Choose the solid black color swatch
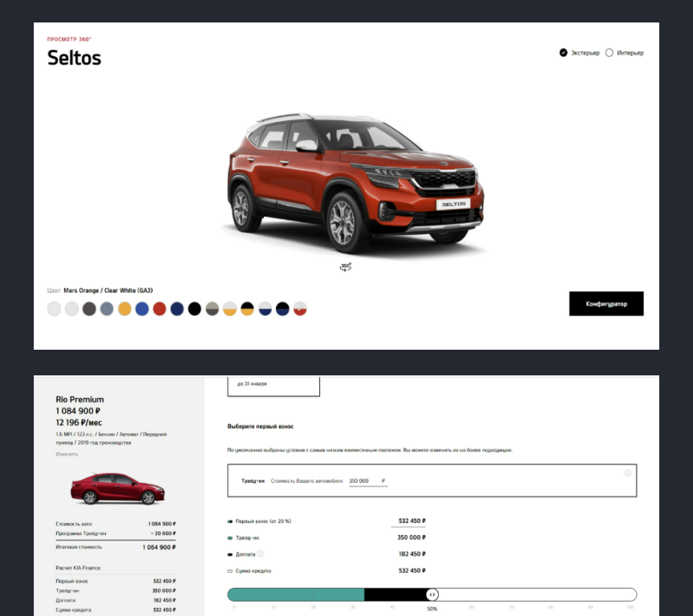Image resolution: width=693 pixels, height=616 pixels. pyautogui.click(x=194, y=309)
